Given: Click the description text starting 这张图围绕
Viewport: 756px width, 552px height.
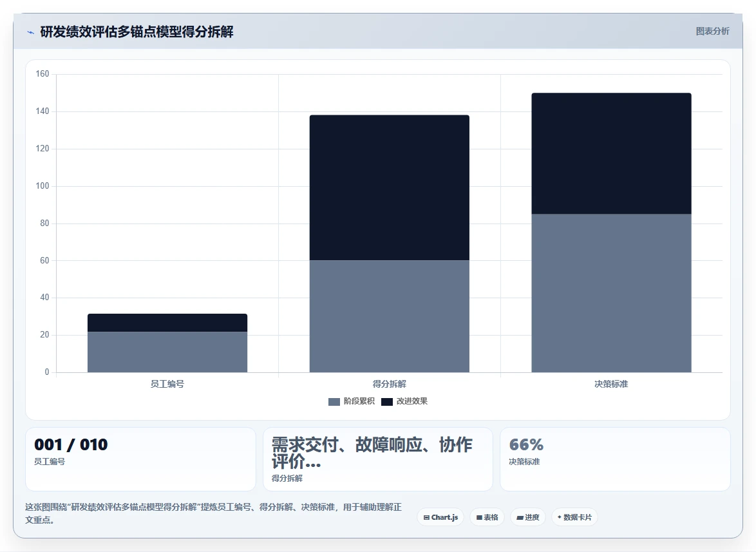Looking at the screenshot, I should tap(214, 513).
